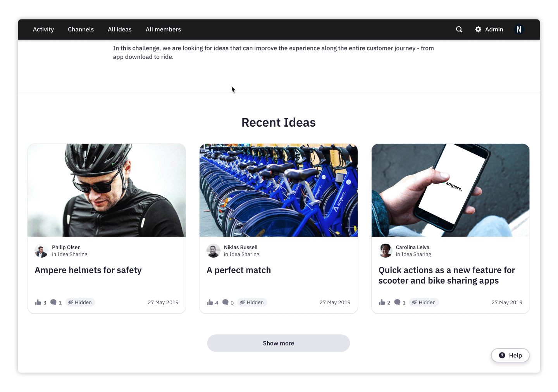Click Hidden badge on Ampere helmets card
This screenshot has width=558, height=392.
[x=80, y=303]
